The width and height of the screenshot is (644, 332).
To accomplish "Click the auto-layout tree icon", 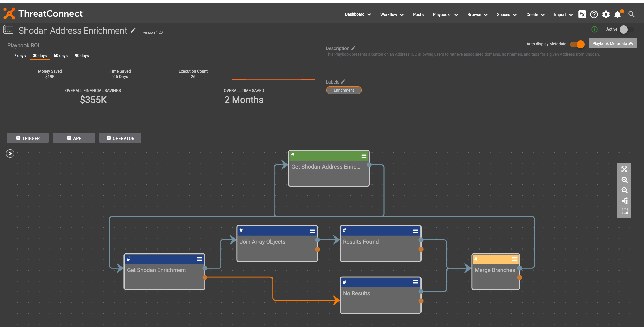I will [x=624, y=201].
